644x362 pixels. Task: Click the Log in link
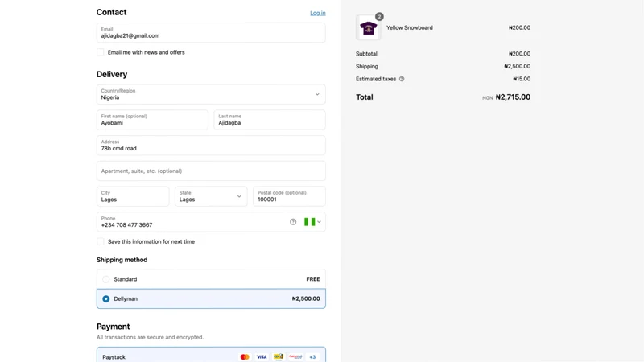pyautogui.click(x=317, y=13)
